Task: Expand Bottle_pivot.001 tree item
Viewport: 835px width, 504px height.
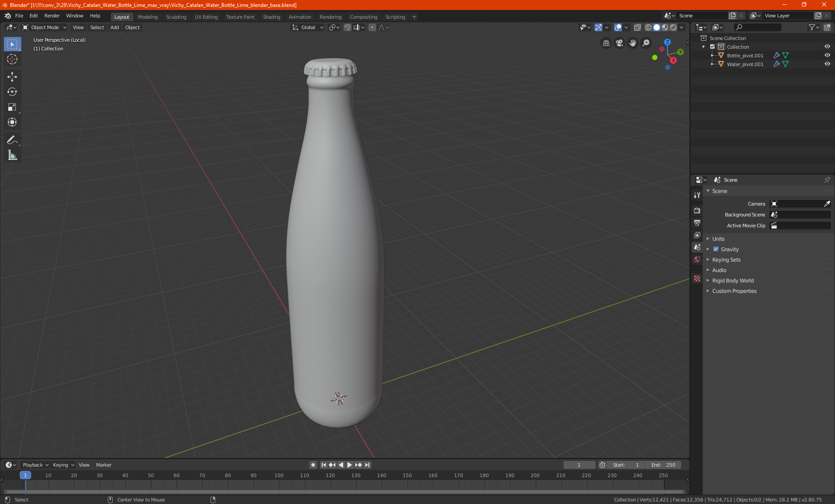Action: click(712, 56)
